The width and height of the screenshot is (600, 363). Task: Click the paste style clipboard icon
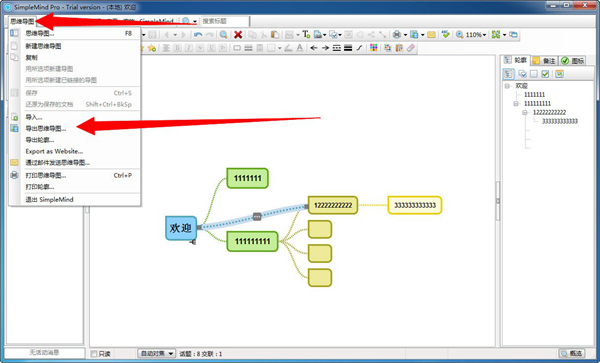pyautogui.click(x=399, y=48)
